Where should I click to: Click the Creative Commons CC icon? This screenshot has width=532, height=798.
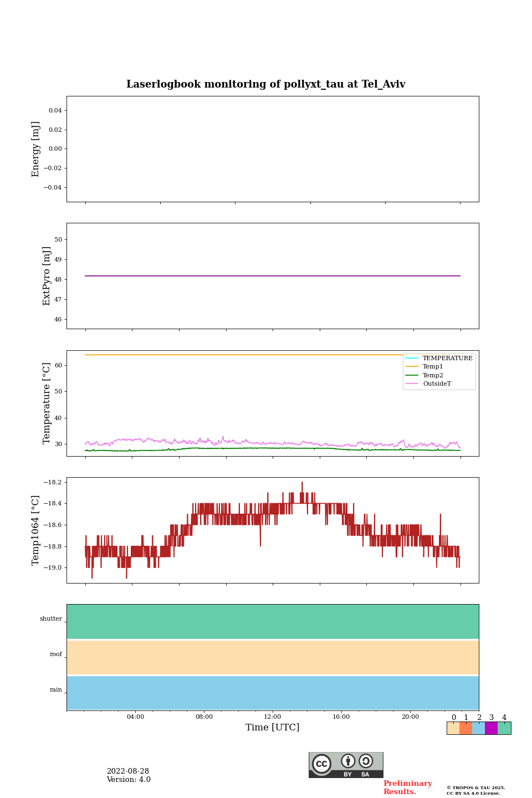coord(321,764)
